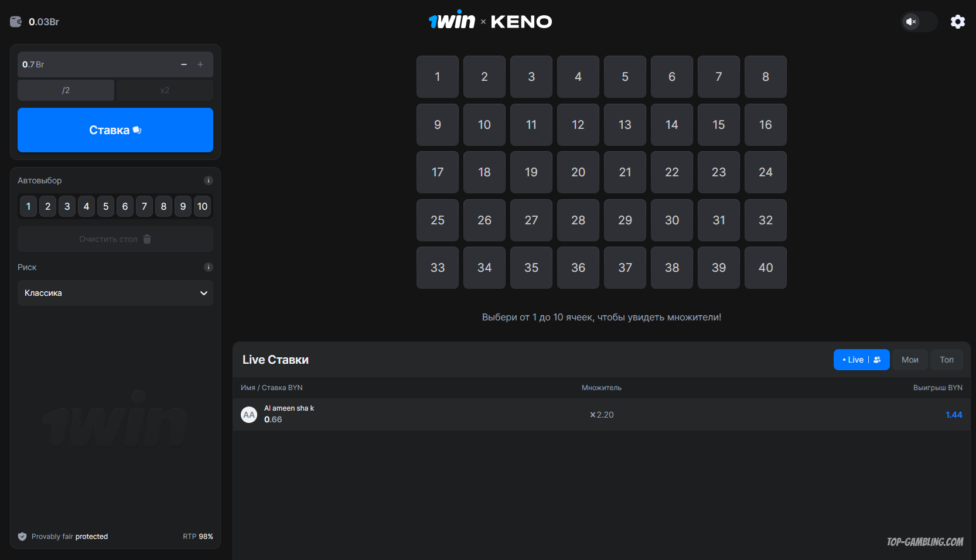Select keno cell number 24
The height and width of the screenshot is (560, 976).
[766, 172]
